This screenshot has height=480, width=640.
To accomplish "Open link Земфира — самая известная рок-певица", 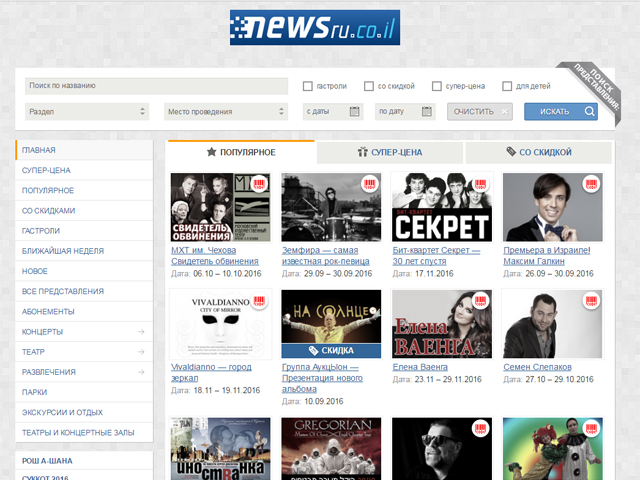I will [326, 256].
